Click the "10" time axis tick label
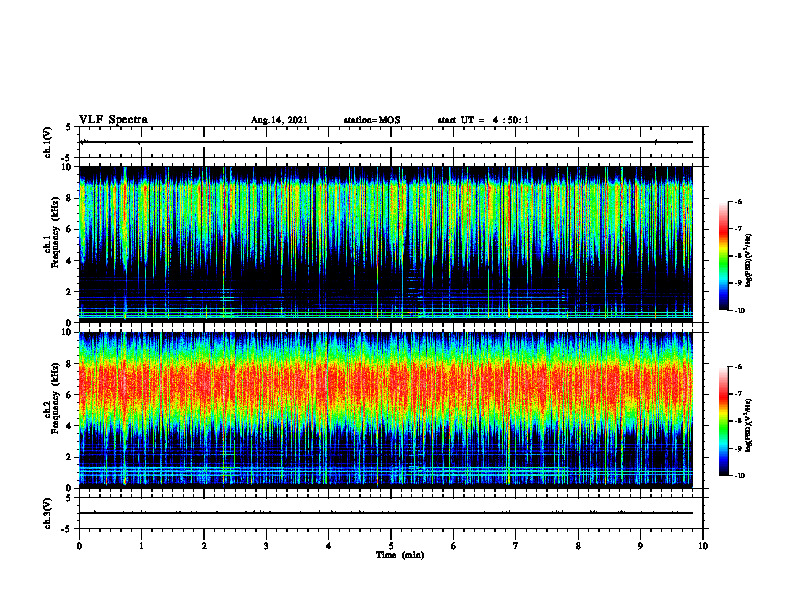 point(703,546)
